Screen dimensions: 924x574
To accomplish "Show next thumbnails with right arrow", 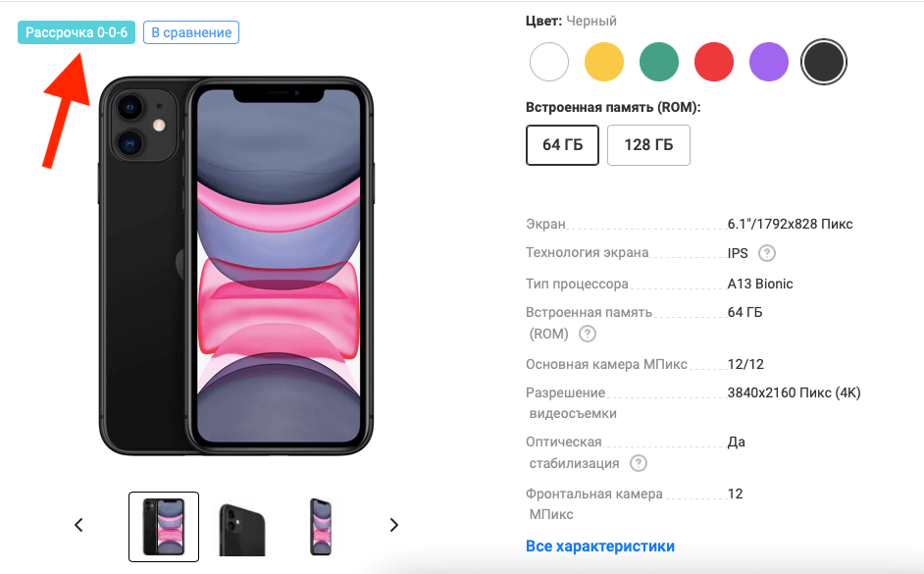I will (x=394, y=525).
